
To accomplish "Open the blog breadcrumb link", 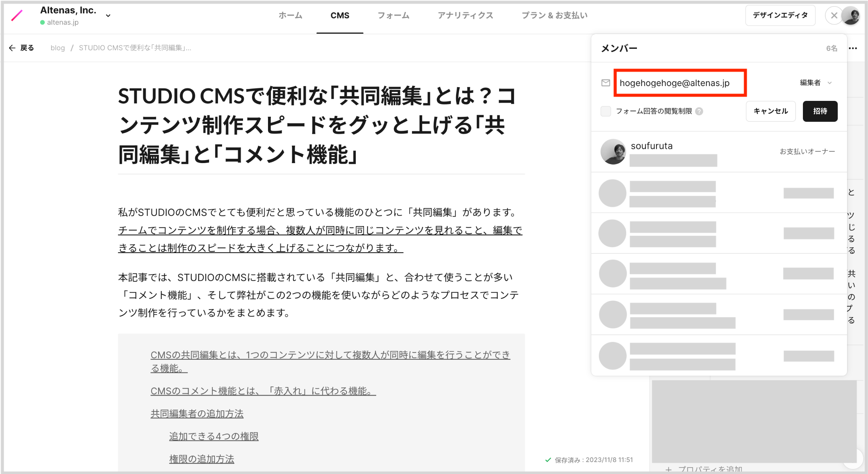I will pos(58,48).
